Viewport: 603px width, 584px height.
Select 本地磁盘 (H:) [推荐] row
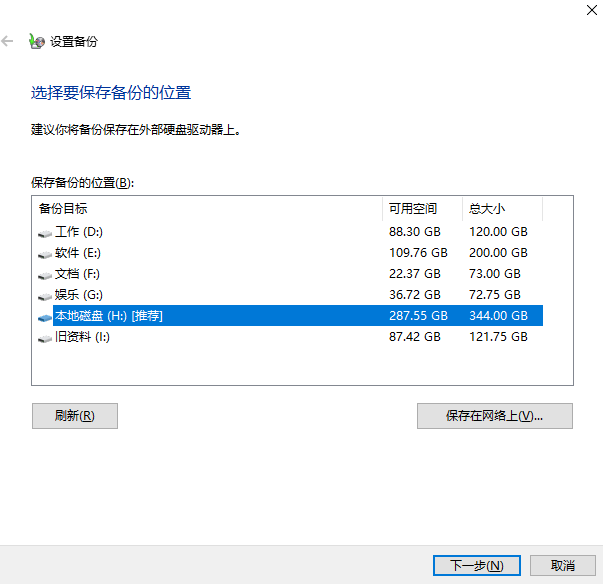pos(290,316)
